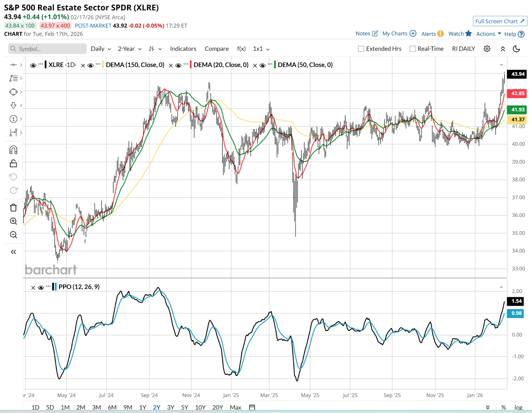
Task: Hide the DEMA (50, Close, 0) line
Action: coord(262,66)
